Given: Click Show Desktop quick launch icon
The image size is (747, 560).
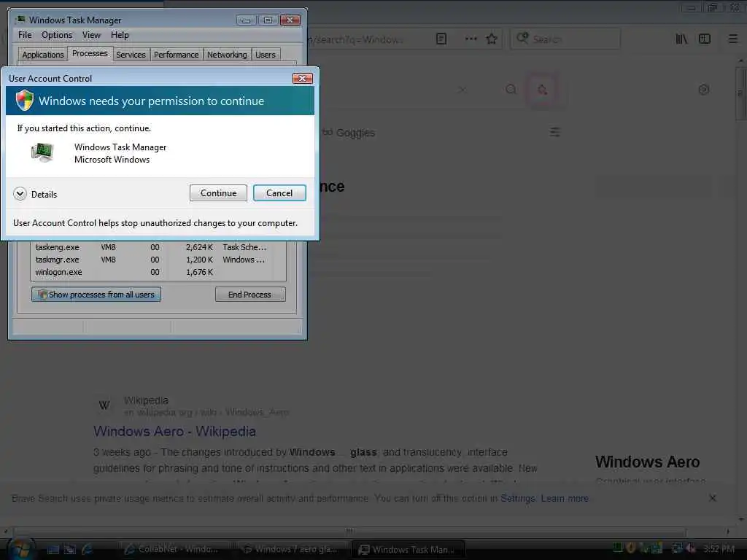Looking at the screenshot, I should pos(53,550).
